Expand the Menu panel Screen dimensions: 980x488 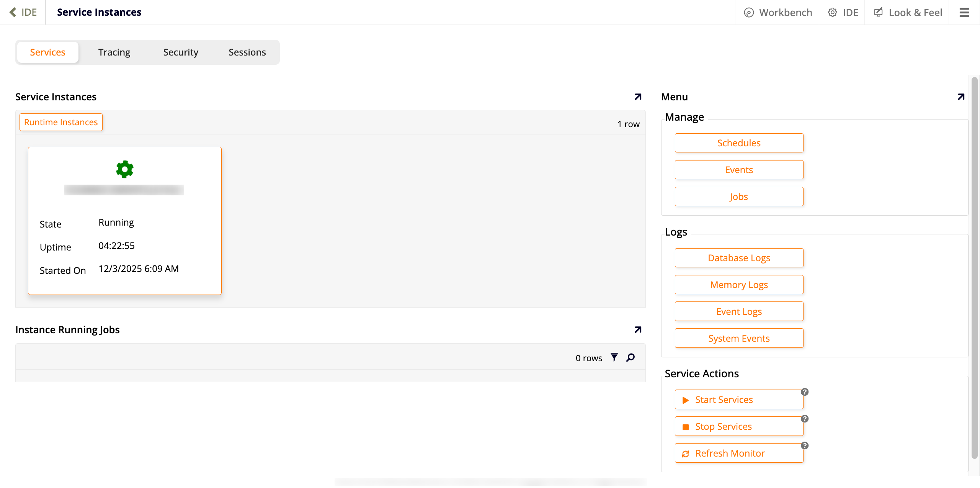960,97
